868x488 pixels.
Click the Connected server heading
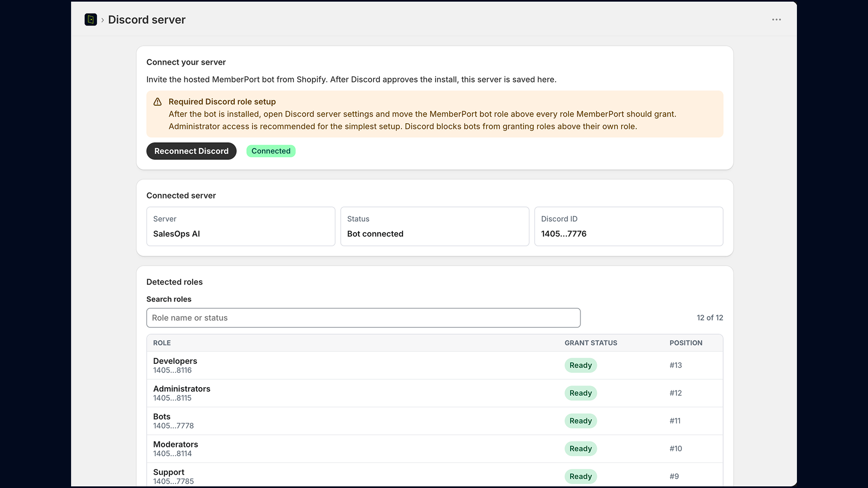pos(181,196)
